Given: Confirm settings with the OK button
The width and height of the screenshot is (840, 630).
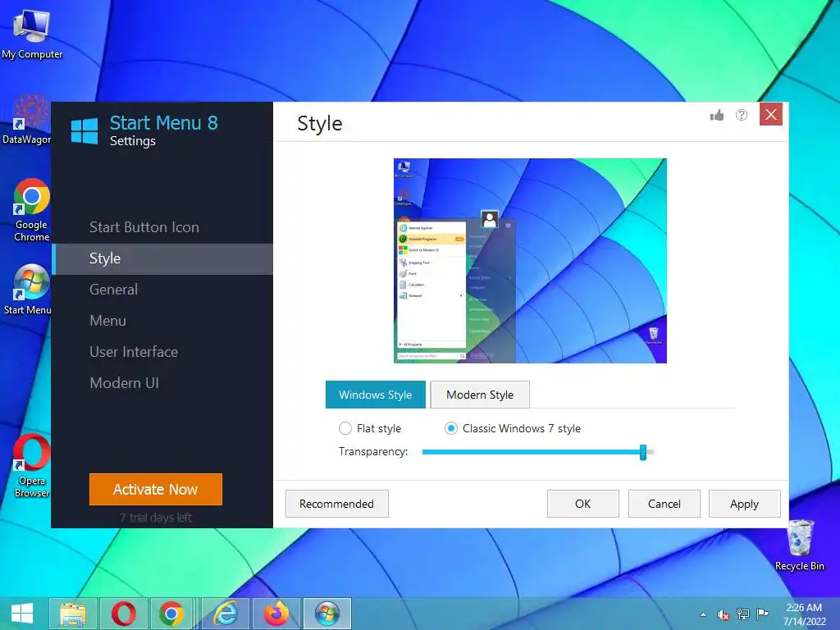Looking at the screenshot, I should pyautogui.click(x=583, y=504).
